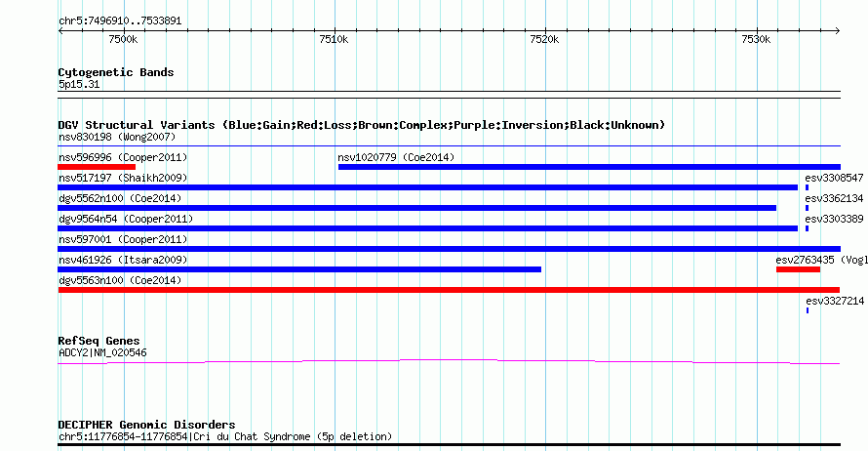Click the nsv517197 (Shaikh2009) label
868x451 pixels.
point(123,178)
